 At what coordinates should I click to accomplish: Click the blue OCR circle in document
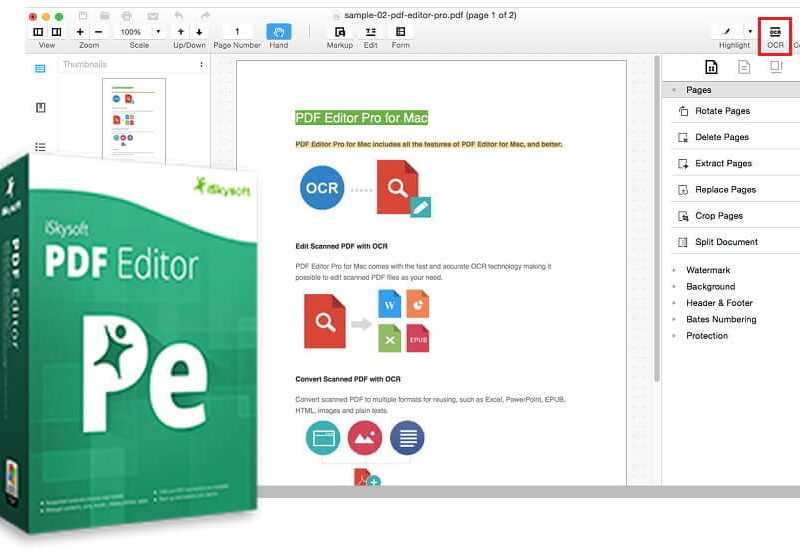(x=322, y=188)
